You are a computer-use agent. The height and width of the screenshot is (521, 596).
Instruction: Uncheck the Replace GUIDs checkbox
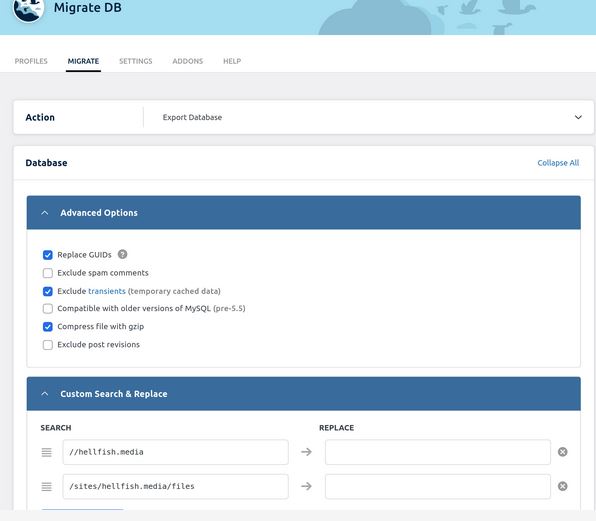pos(48,255)
